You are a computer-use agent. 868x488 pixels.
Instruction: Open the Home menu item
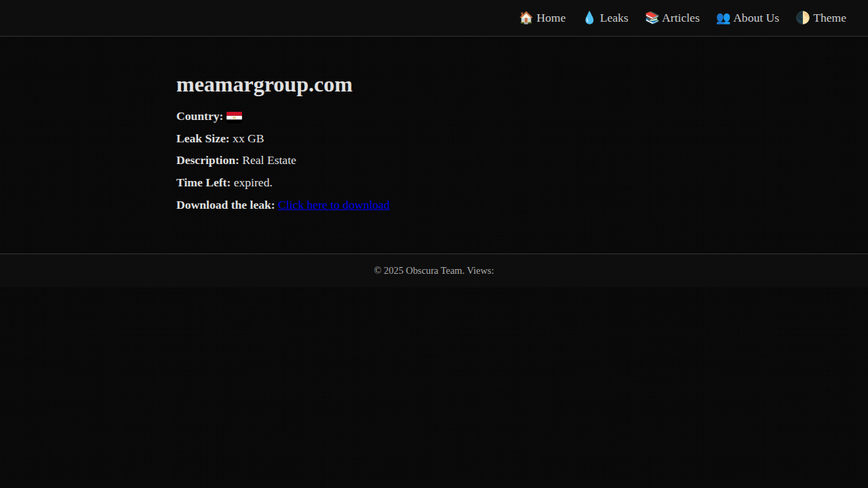[x=551, y=18]
